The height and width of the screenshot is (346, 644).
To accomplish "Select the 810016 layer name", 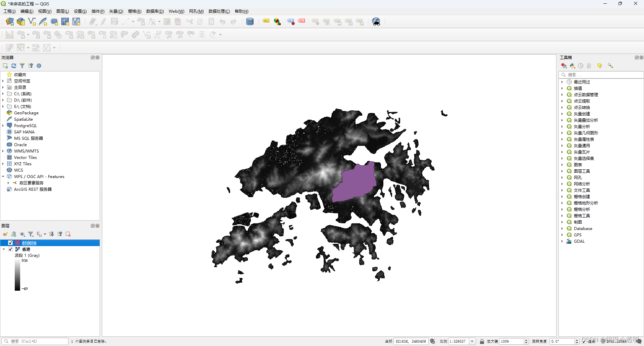I will (29, 243).
